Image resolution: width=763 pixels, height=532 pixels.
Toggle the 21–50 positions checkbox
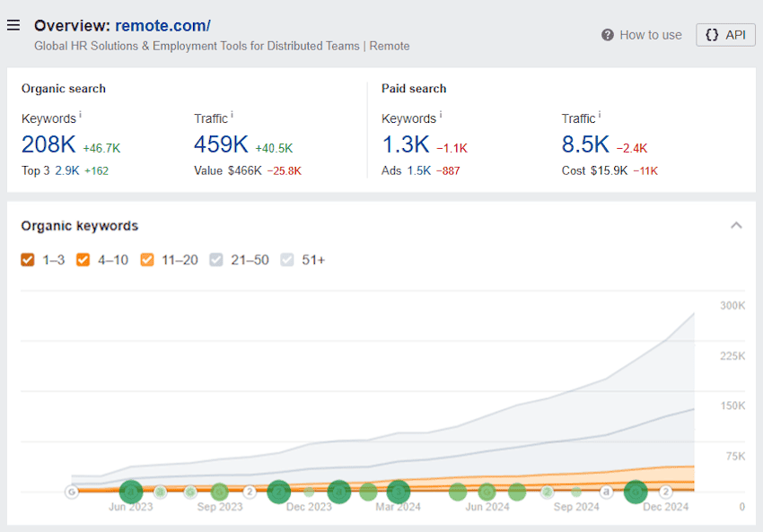click(x=216, y=260)
